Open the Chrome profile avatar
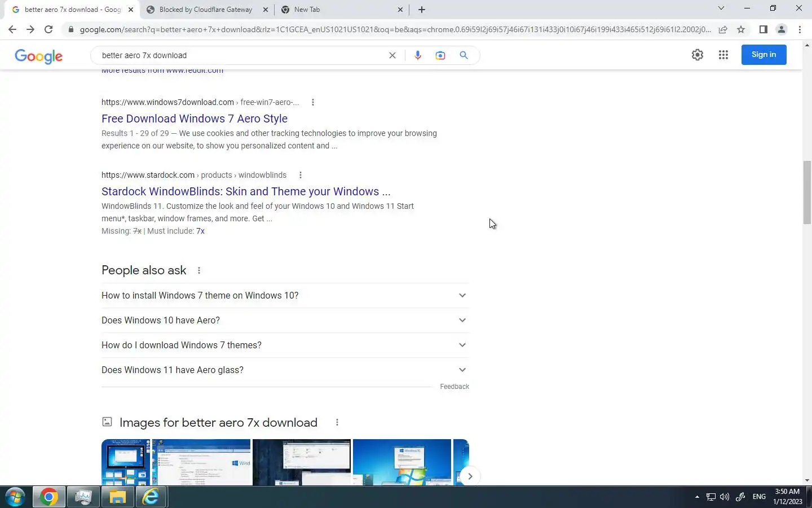This screenshot has width=812, height=508. [x=782, y=29]
